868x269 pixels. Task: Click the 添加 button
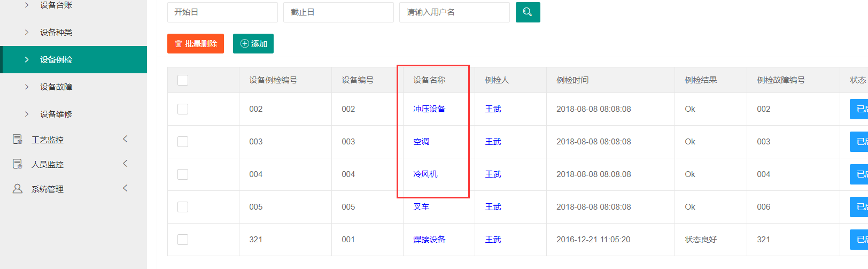253,44
